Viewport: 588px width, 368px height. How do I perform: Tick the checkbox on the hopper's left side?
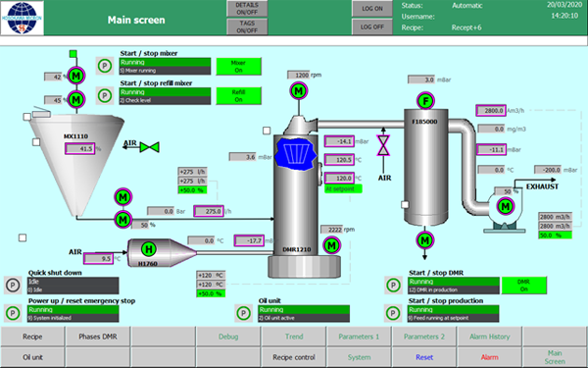pos(36,142)
